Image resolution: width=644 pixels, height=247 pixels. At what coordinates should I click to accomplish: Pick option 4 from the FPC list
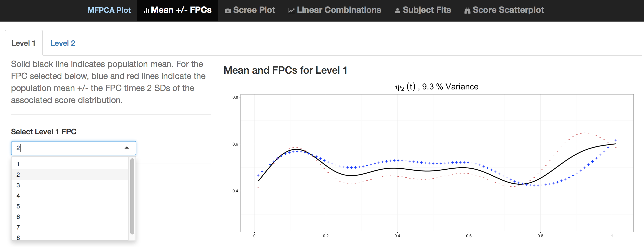click(x=18, y=196)
